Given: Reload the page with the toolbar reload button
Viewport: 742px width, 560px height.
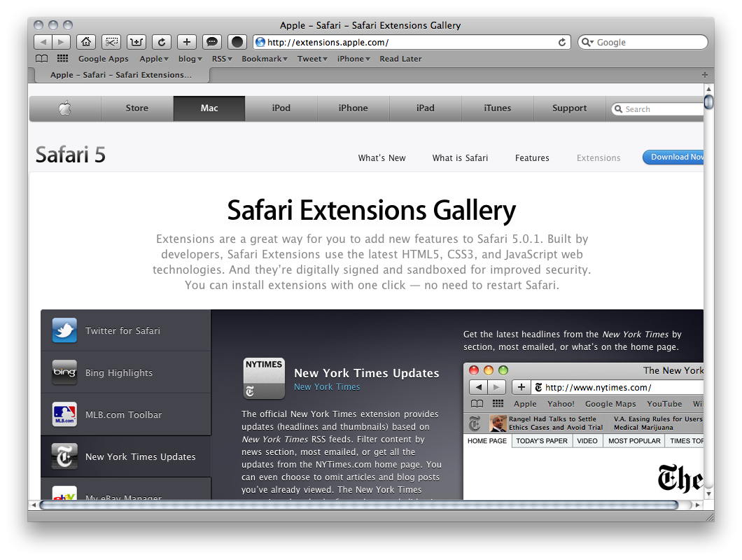Looking at the screenshot, I should point(162,42).
